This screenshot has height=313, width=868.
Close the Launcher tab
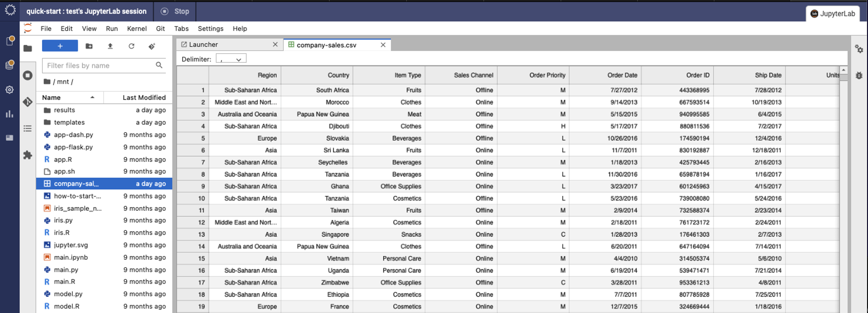[x=275, y=44]
